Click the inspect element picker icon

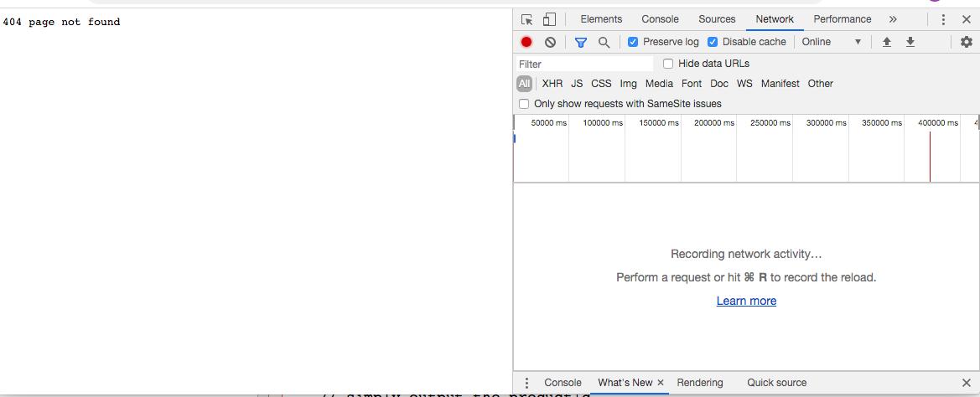tap(526, 19)
